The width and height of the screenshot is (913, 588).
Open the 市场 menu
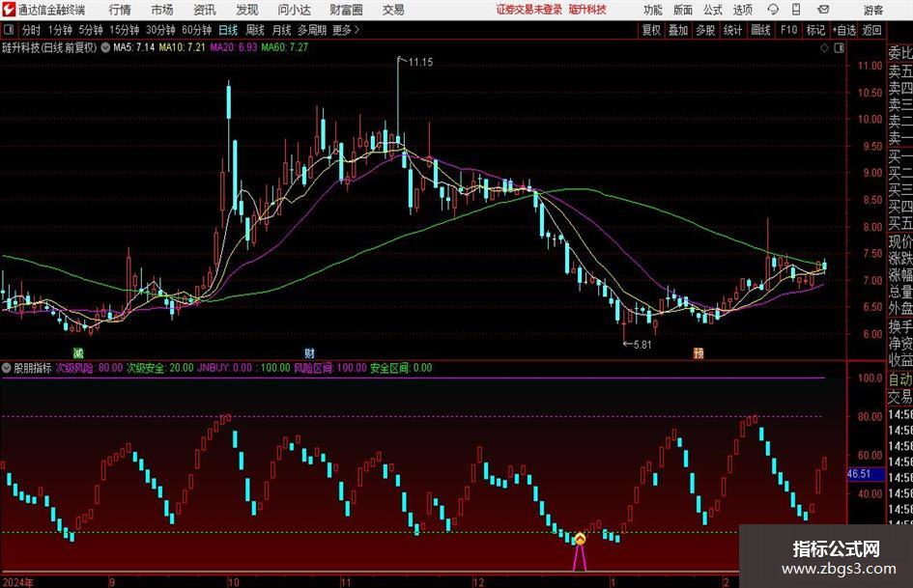tap(162, 10)
